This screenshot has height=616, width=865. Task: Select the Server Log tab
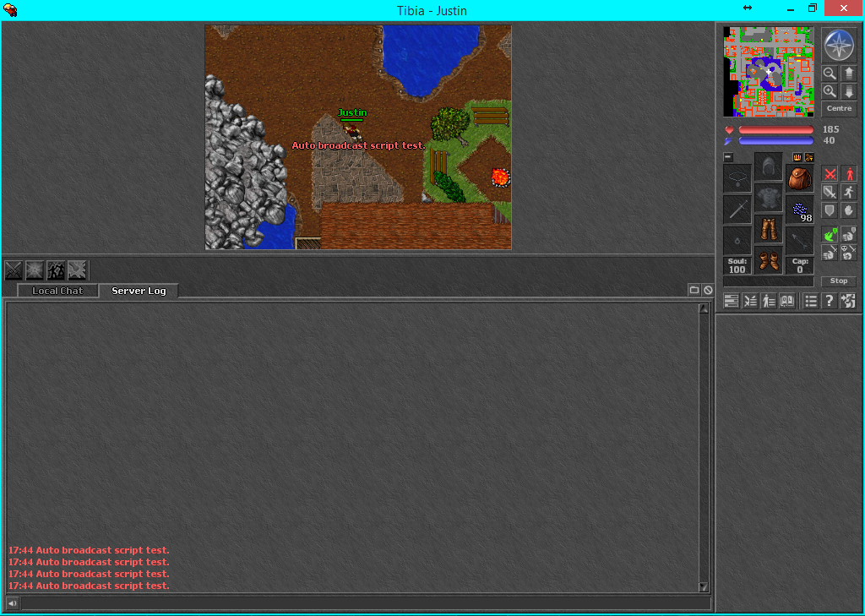coord(139,291)
